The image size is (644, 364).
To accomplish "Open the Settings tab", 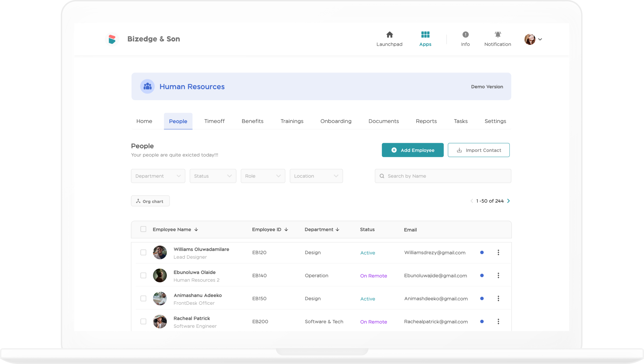I will pyautogui.click(x=495, y=121).
